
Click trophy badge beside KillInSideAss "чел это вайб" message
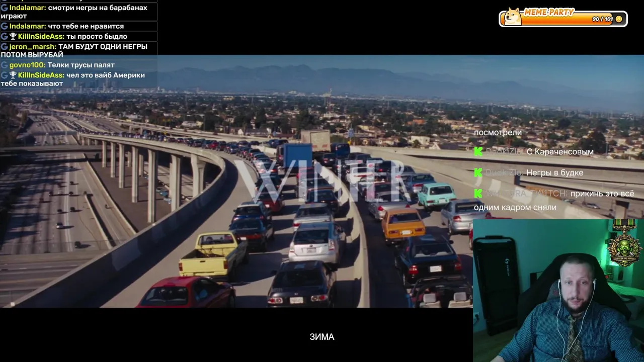[x=13, y=75]
